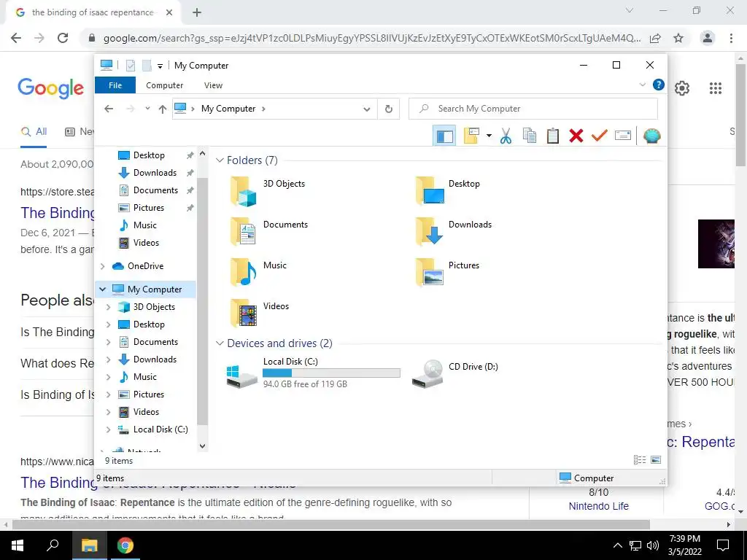Open Classic Shell settings shell icon
The height and width of the screenshot is (560, 747).
point(651,136)
